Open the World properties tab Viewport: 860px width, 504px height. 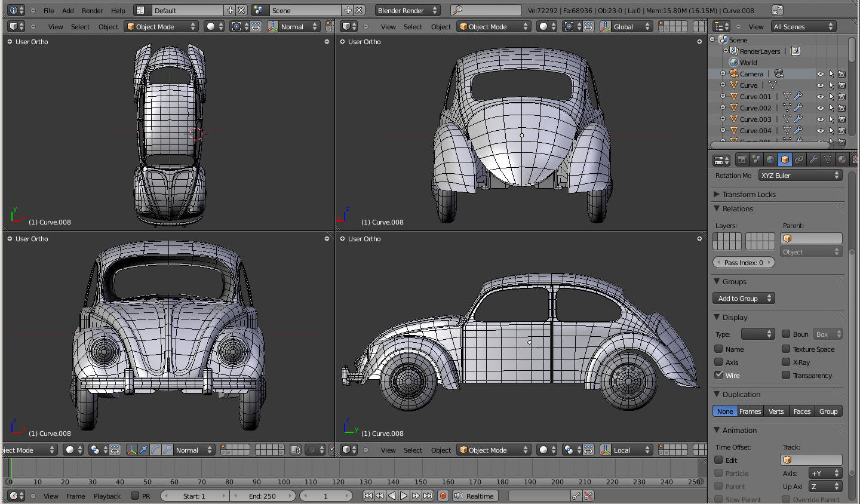[770, 159]
